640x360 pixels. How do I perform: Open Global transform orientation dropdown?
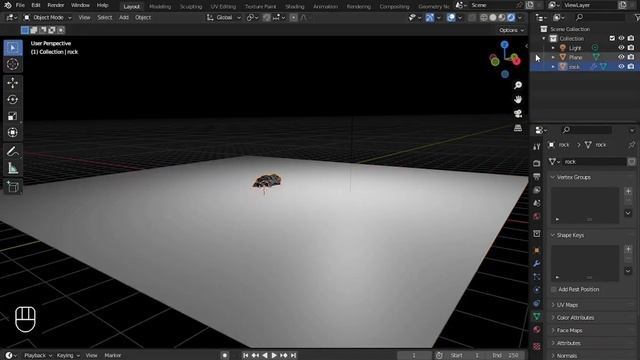point(224,18)
